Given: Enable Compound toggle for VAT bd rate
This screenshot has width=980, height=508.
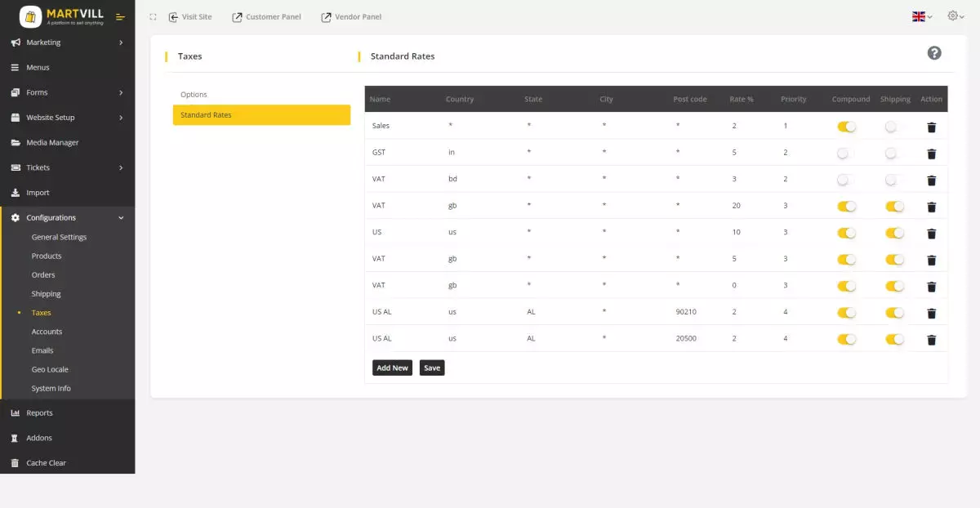Looking at the screenshot, I should pos(847,180).
